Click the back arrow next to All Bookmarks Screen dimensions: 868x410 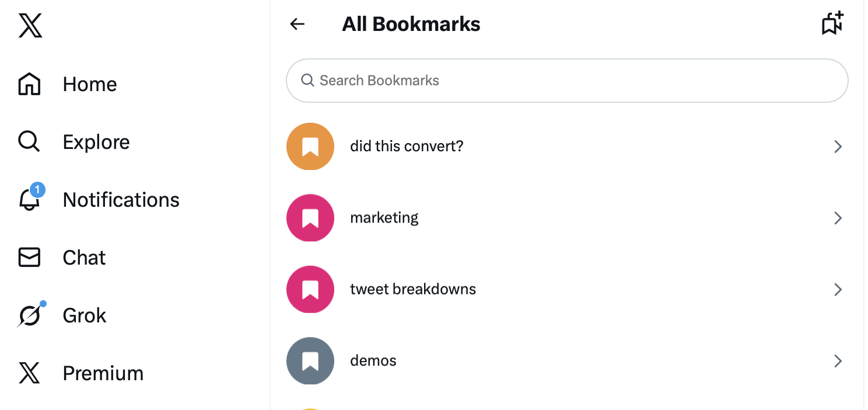[297, 24]
